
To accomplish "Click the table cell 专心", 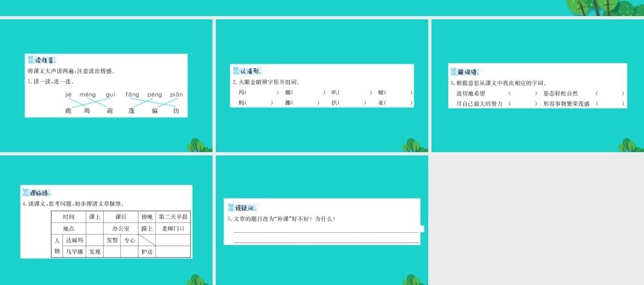I will (x=129, y=240).
